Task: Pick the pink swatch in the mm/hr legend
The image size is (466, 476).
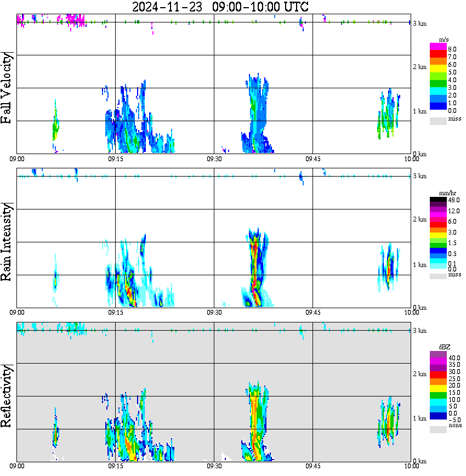Action: pos(438,220)
